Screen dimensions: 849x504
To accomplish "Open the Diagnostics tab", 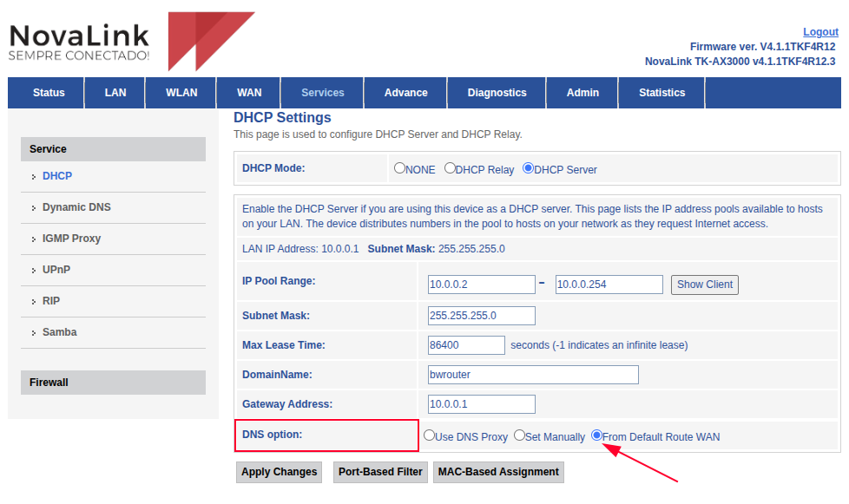I will pos(497,93).
